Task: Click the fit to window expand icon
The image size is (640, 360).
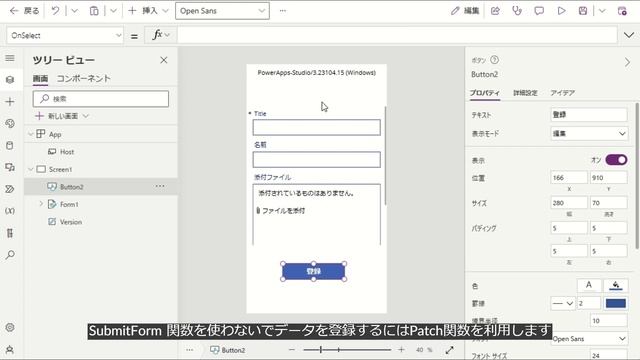Action: (x=449, y=350)
